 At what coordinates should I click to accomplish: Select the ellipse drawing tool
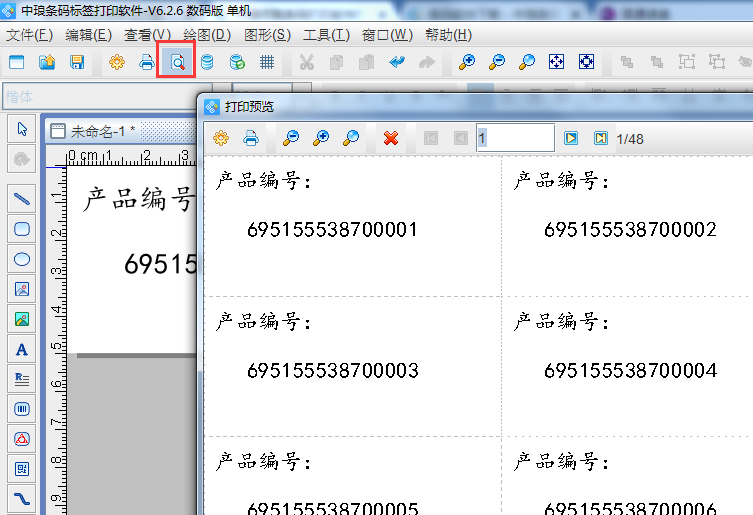pos(22,259)
